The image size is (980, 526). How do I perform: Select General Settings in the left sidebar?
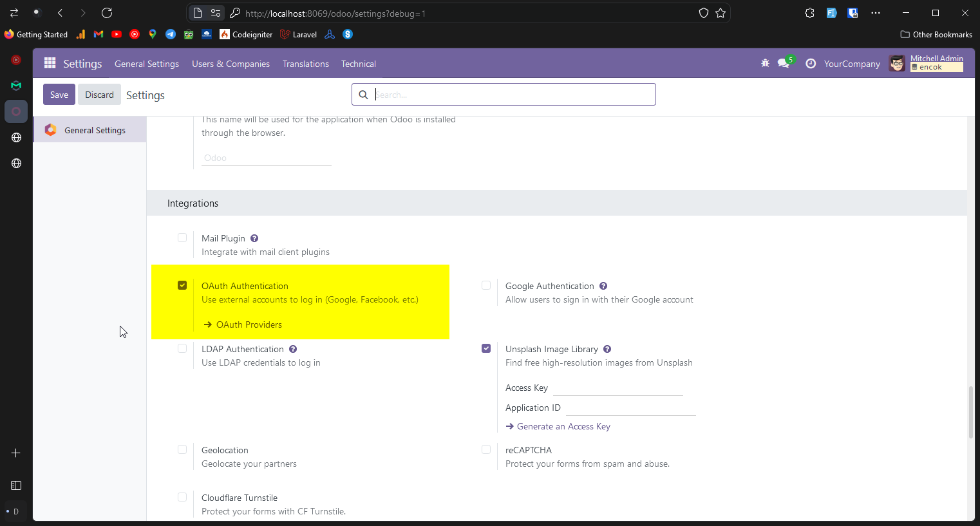[x=90, y=130]
